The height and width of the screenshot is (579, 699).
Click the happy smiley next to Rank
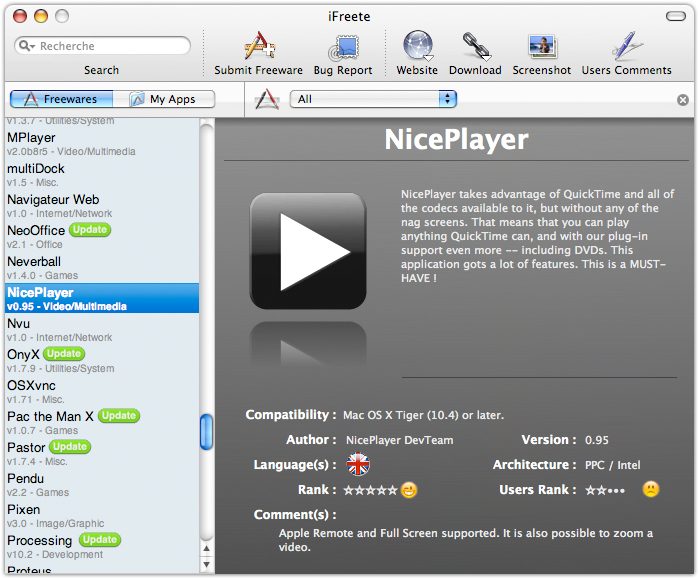pyautogui.click(x=409, y=490)
